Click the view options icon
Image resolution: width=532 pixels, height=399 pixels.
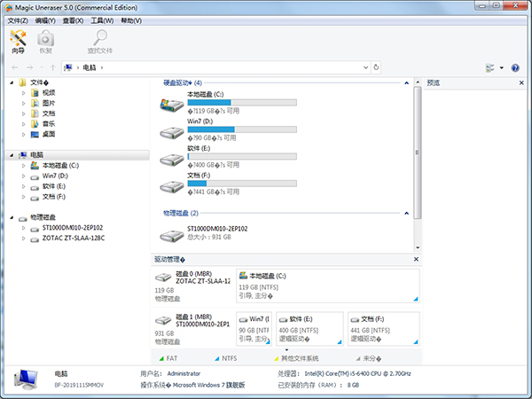(489, 68)
